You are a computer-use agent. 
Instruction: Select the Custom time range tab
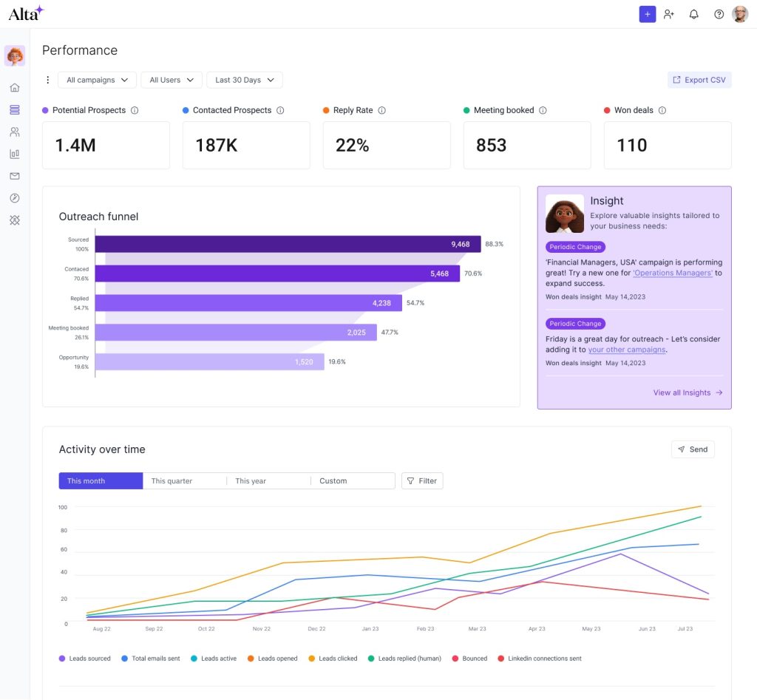pyautogui.click(x=352, y=481)
